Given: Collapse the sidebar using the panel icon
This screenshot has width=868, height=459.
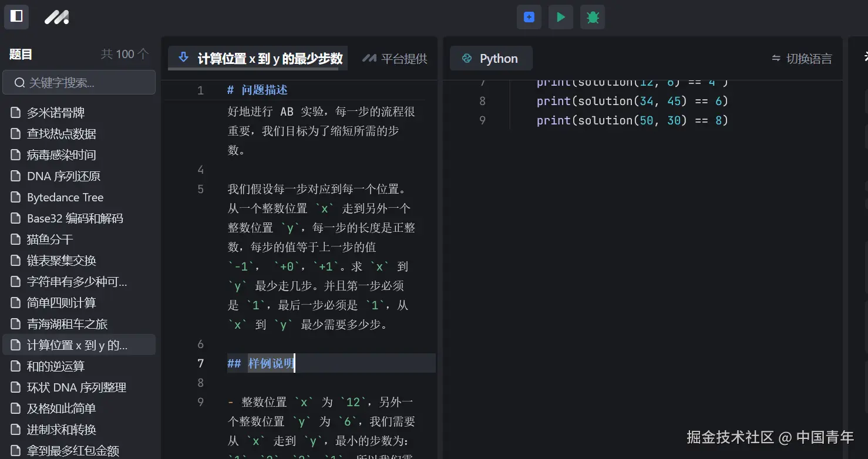Looking at the screenshot, I should click(16, 17).
